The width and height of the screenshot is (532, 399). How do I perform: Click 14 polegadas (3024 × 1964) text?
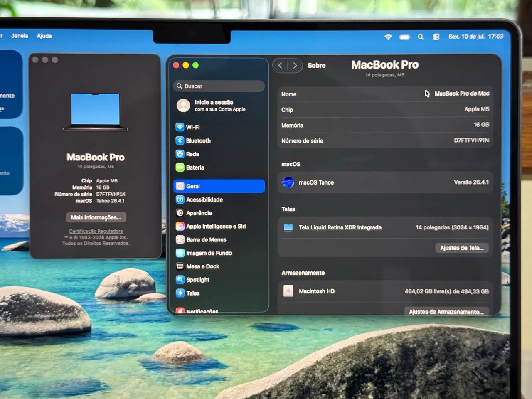pos(452,227)
